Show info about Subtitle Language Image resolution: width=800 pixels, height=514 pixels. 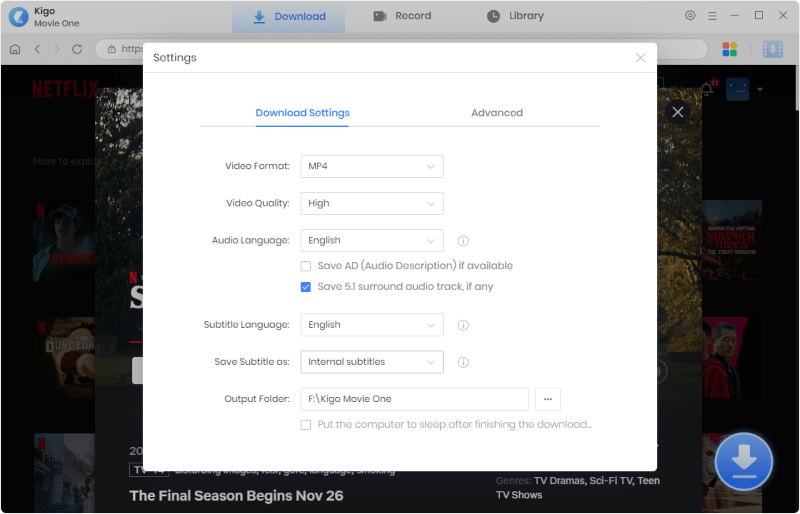(x=463, y=325)
